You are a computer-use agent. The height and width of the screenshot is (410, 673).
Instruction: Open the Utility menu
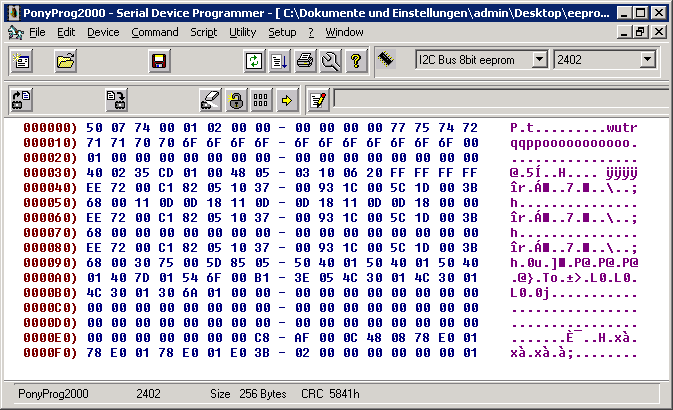(243, 32)
